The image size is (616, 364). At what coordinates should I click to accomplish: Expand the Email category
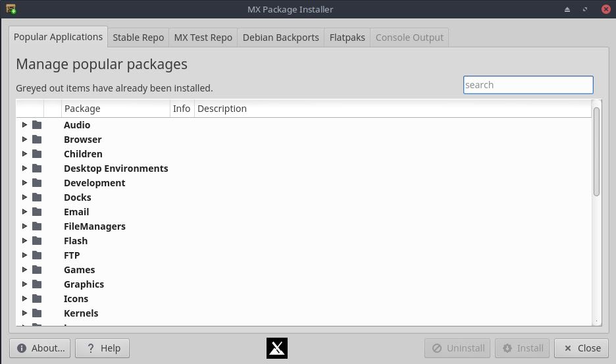tap(24, 212)
